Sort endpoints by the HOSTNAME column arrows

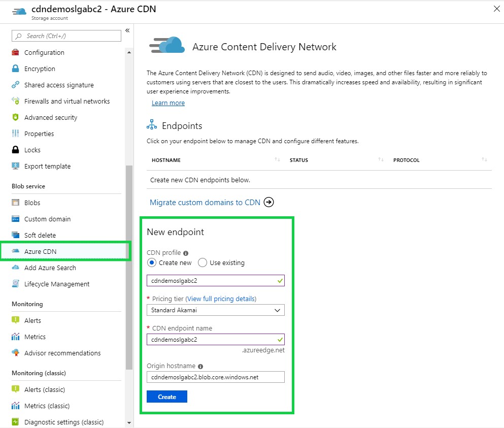(277, 160)
